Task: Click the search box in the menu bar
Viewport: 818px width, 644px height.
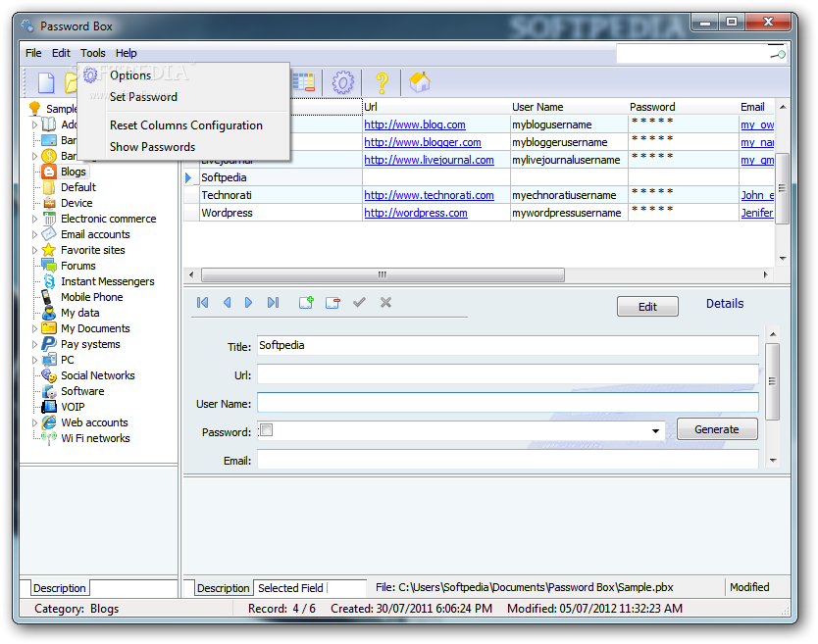Action: (700, 54)
